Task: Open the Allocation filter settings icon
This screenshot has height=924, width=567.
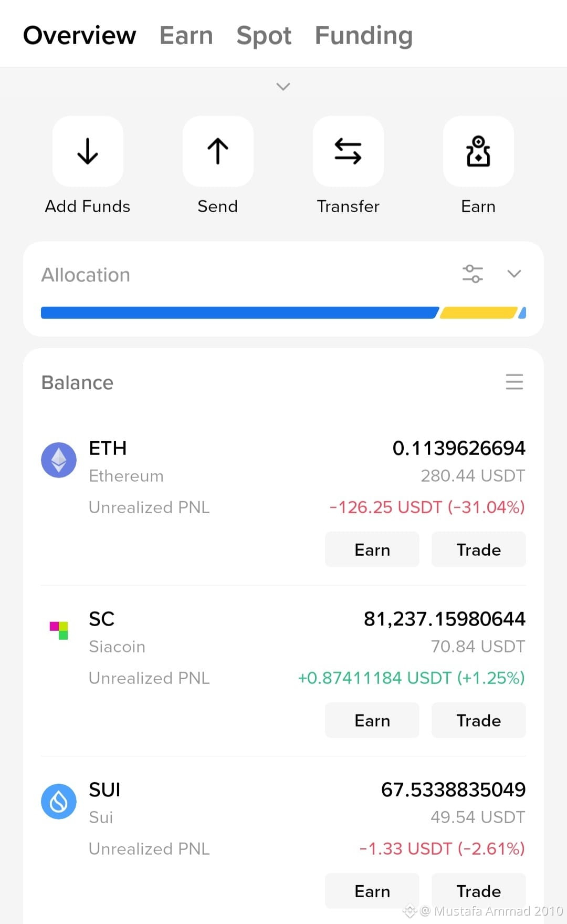Action: tap(472, 274)
